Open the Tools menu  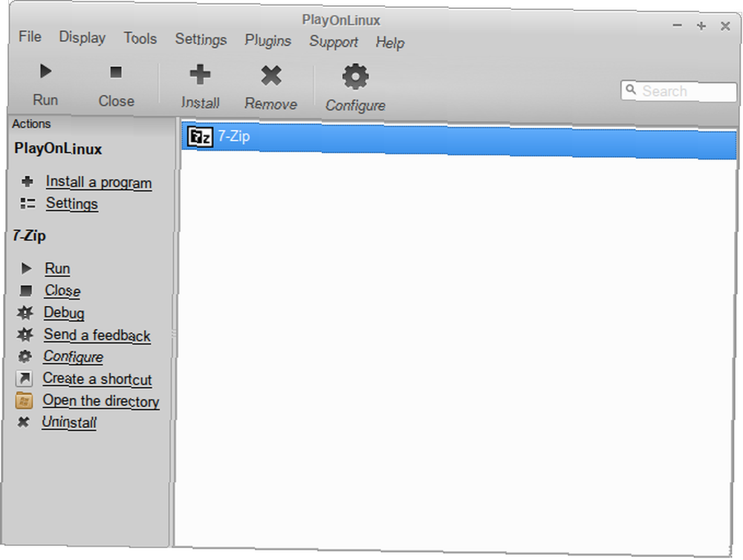coord(140,39)
